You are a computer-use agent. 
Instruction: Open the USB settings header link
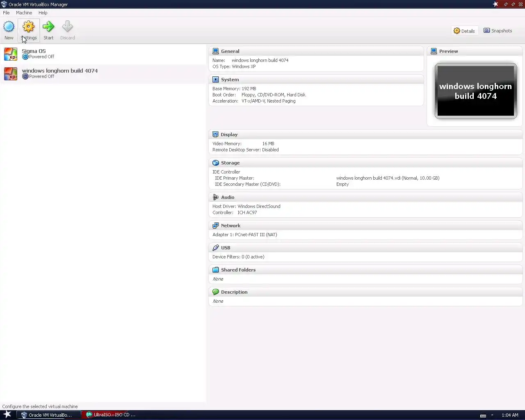[x=226, y=248]
